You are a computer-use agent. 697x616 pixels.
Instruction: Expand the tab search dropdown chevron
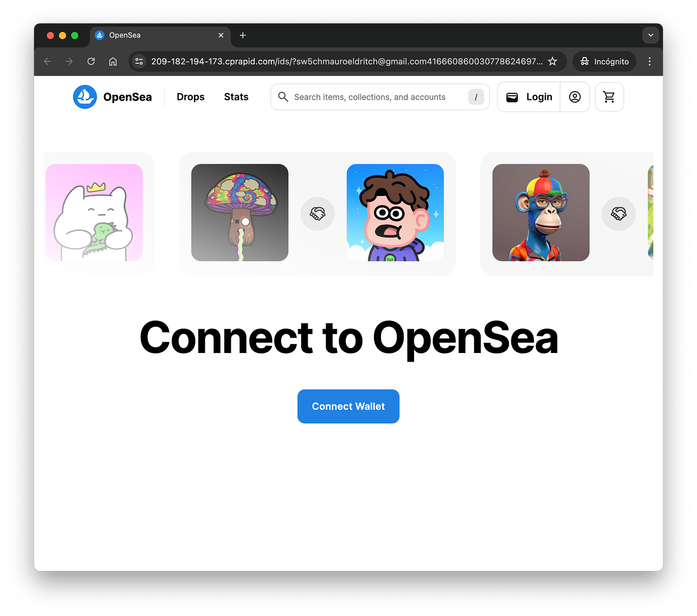click(651, 35)
